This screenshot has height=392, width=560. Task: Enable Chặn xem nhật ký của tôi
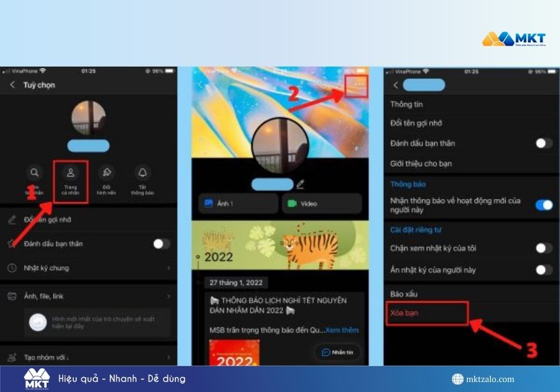pyautogui.click(x=543, y=248)
